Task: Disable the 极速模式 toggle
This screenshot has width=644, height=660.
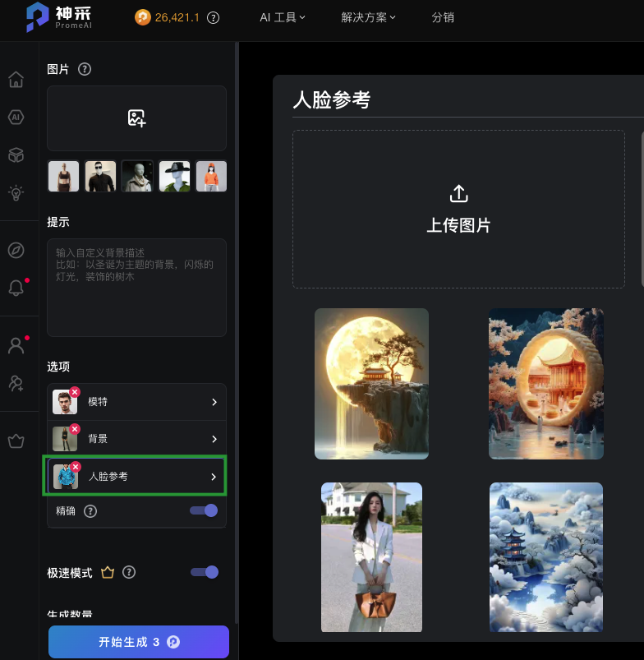Action: [204, 572]
